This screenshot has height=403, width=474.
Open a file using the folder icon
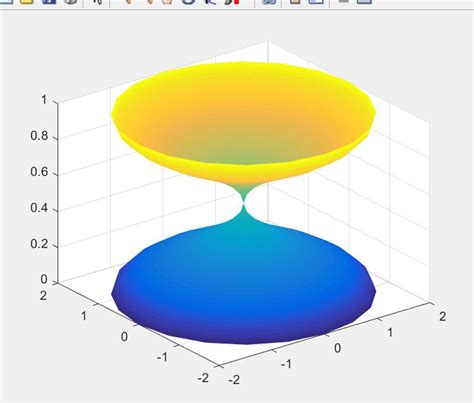pyautogui.click(x=28, y=1)
